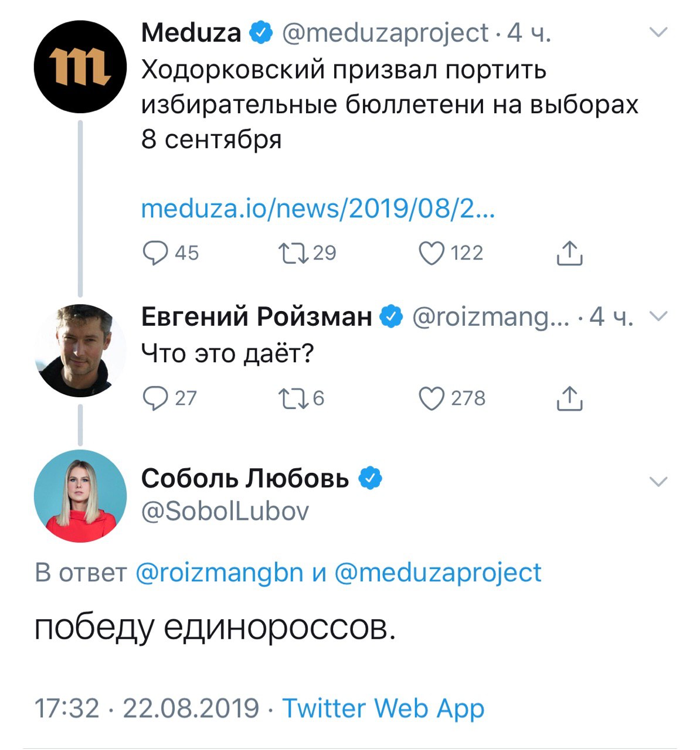Like Евгений Ройзман's tweet
This screenshot has width=700, height=750.
(431, 398)
